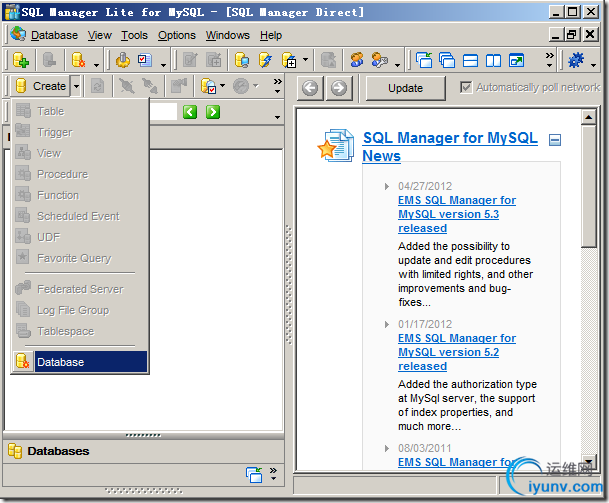Select Database in the Create menu

click(80, 362)
